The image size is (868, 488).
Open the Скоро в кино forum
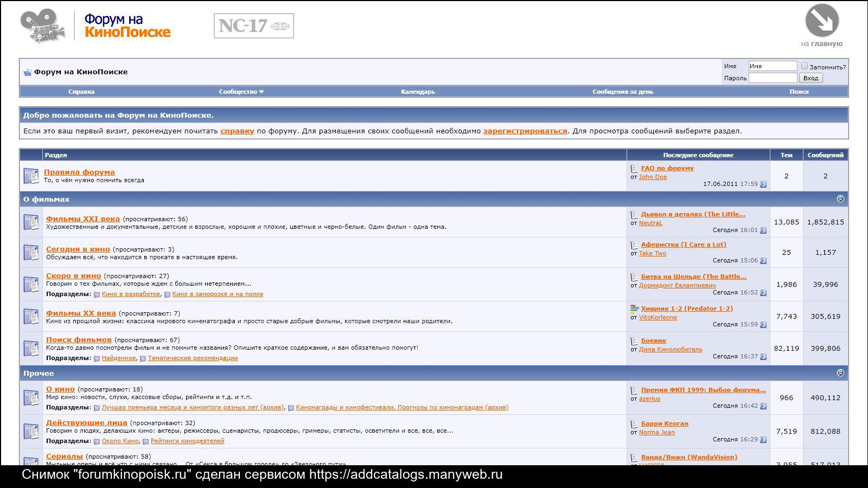click(74, 275)
